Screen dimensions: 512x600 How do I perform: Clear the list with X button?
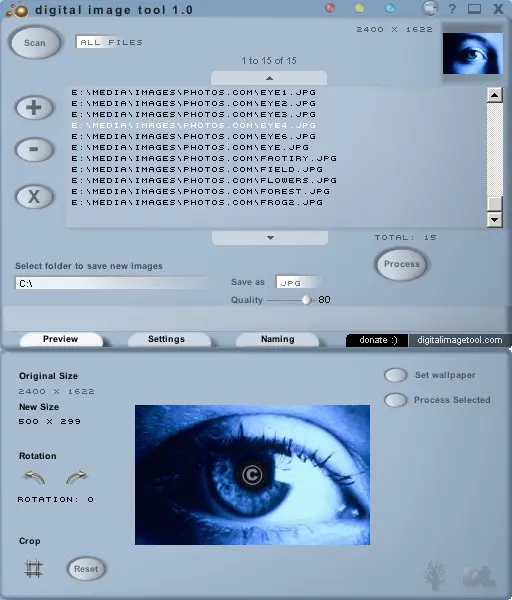click(34, 197)
